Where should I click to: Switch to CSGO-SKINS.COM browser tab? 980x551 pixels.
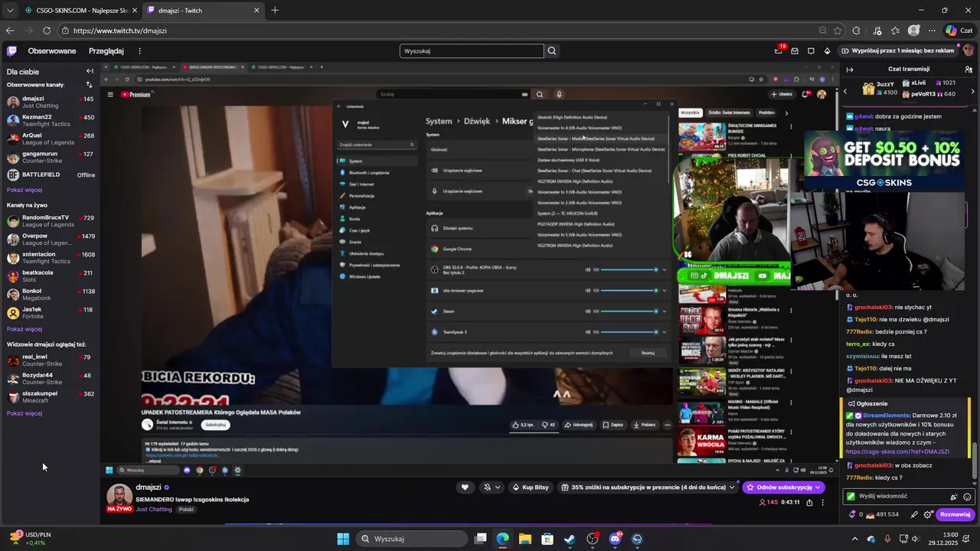pos(80,11)
